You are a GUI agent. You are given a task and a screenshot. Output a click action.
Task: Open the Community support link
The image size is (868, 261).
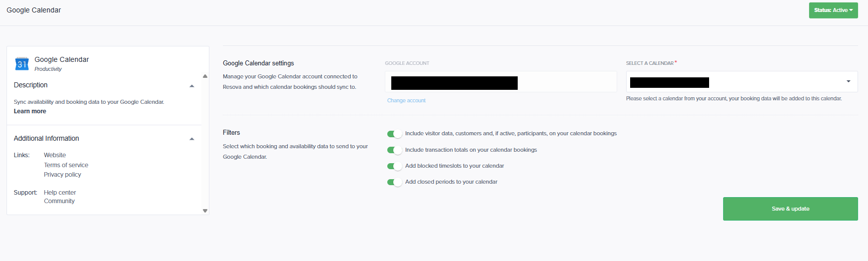coord(59,201)
